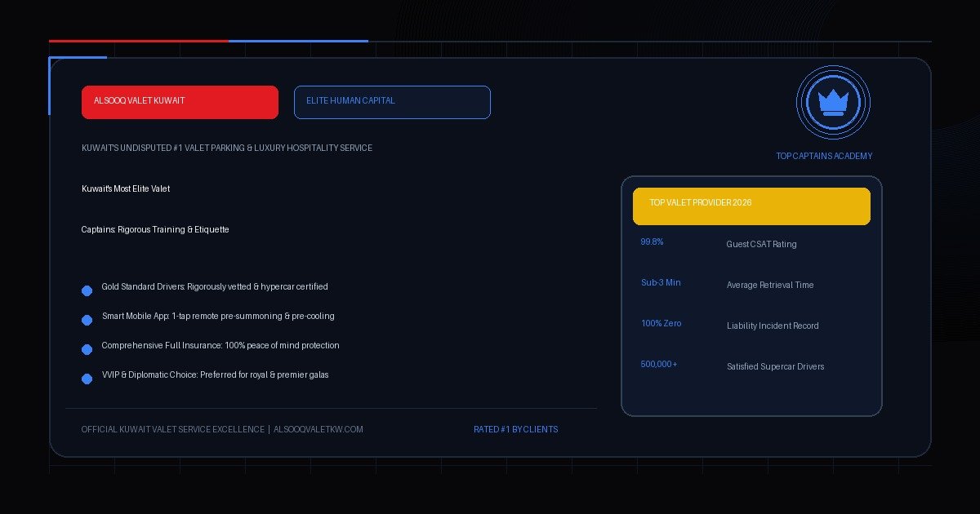Click the Kuwait's Most Elite Valet heading
Image resolution: width=980 pixels, height=514 pixels.
point(126,188)
